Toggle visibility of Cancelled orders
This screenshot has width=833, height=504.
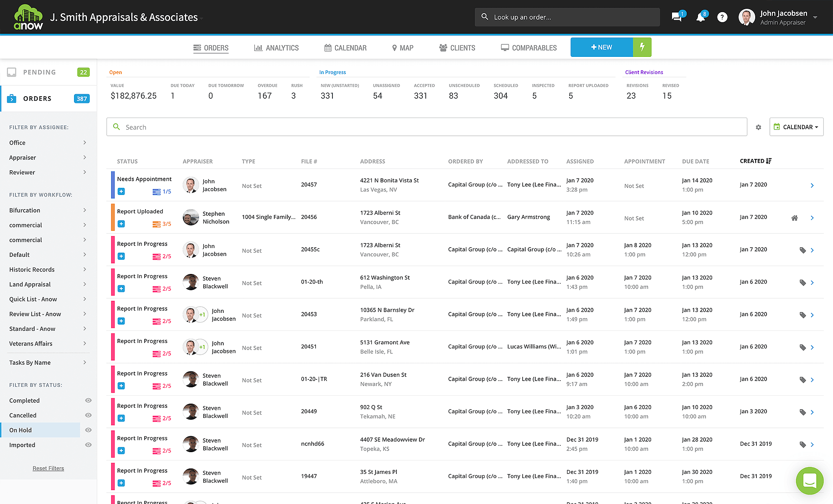click(x=88, y=415)
